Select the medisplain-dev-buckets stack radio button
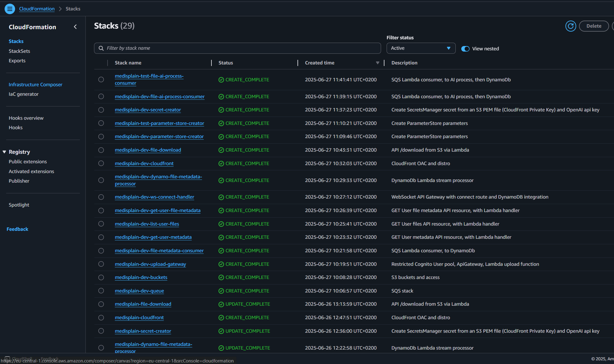The height and width of the screenshot is (364, 614). tap(101, 277)
